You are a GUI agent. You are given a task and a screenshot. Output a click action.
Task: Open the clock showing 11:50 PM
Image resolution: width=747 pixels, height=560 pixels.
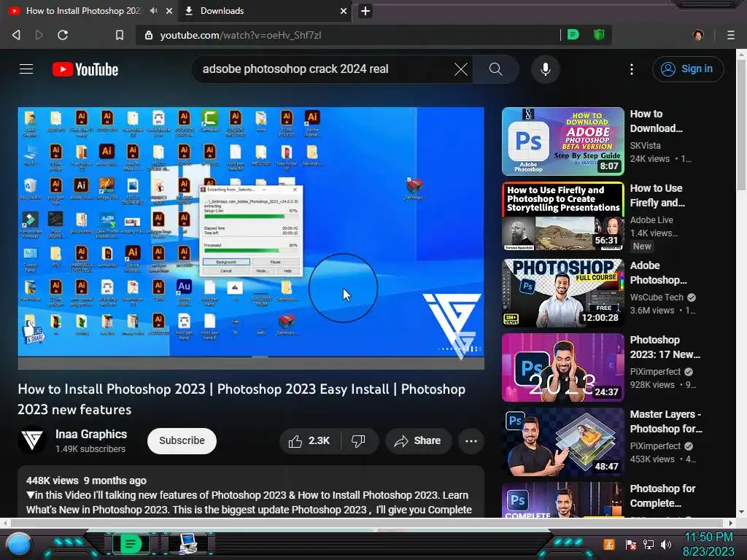[x=708, y=544]
